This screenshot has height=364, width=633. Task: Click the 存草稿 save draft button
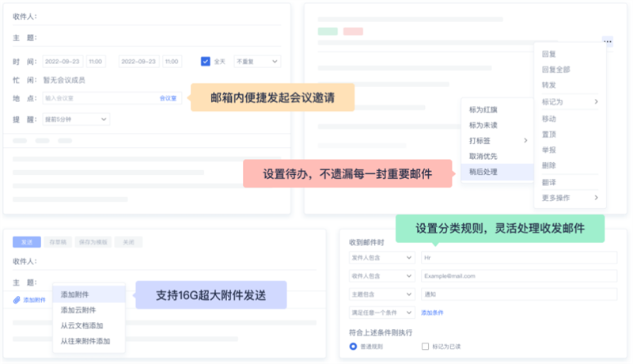(x=58, y=242)
